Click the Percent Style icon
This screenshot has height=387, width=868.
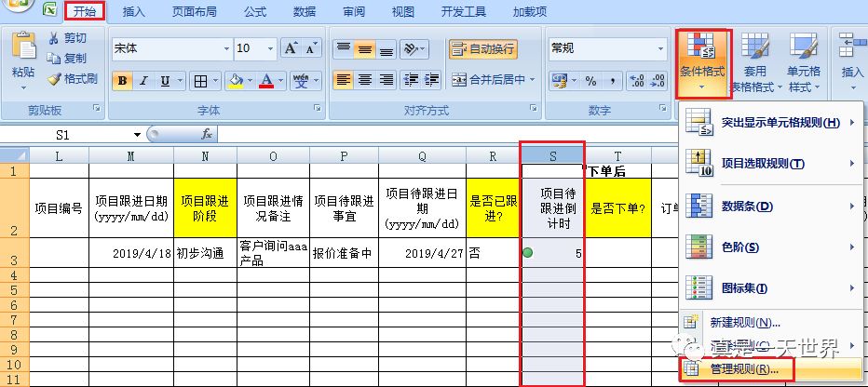click(x=590, y=81)
